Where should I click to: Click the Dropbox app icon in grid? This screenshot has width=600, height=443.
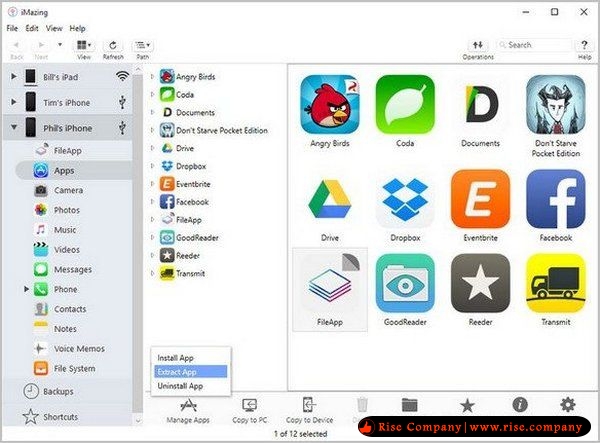[405, 199]
